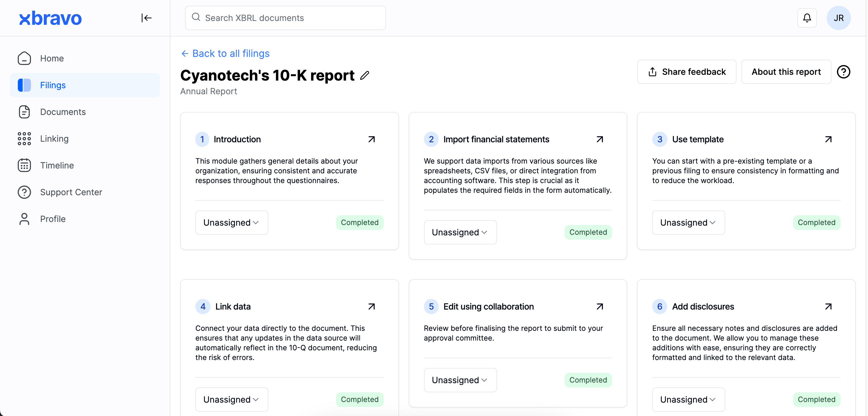This screenshot has height=416, width=868.
Task: Collapse the sidebar with the arrow icon
Action: [x=146, y=18]
